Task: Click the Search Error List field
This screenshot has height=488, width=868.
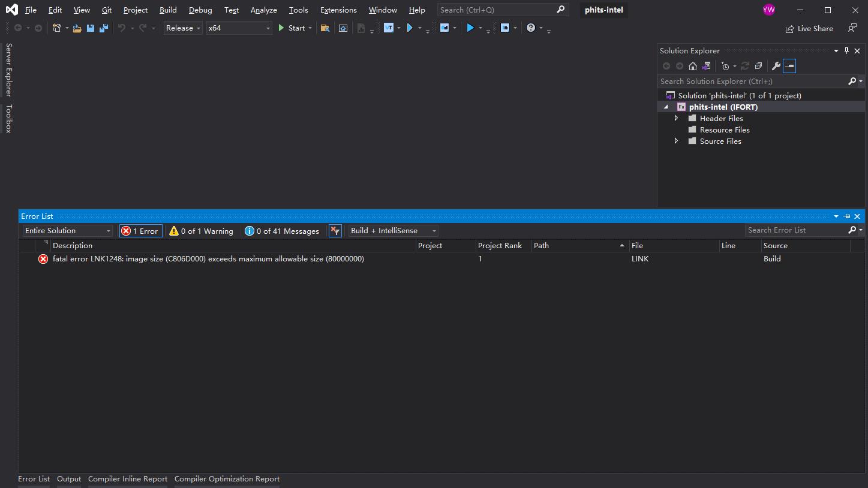Action: click(795, 230)
